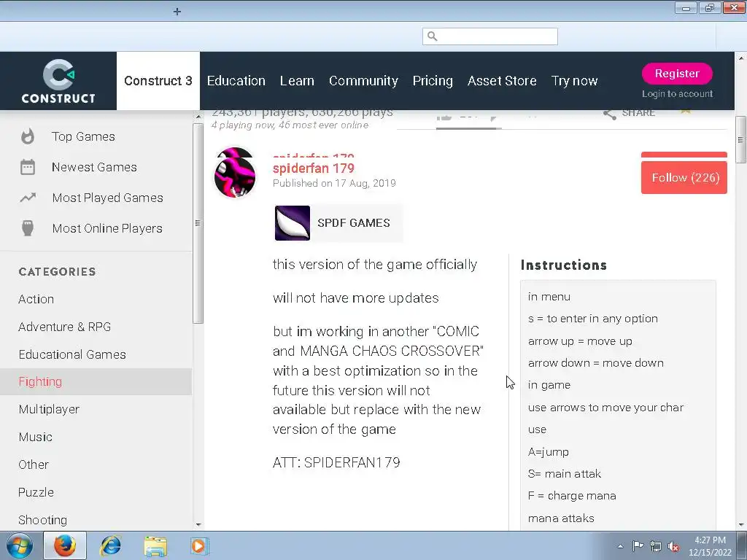Image resolution: width=747 pixels, height=560 pixels.
Task: Click the page scrollbar down arrow
Action: (741, 525)
